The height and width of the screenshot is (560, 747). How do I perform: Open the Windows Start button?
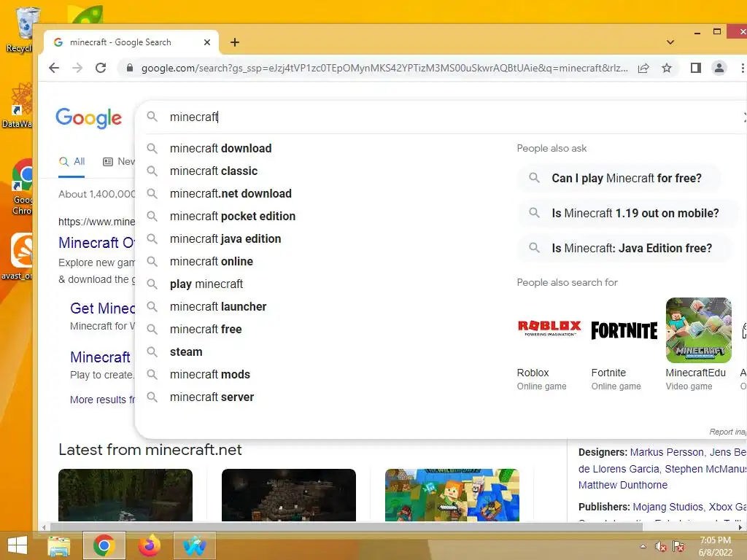click(x=18, y=545)
